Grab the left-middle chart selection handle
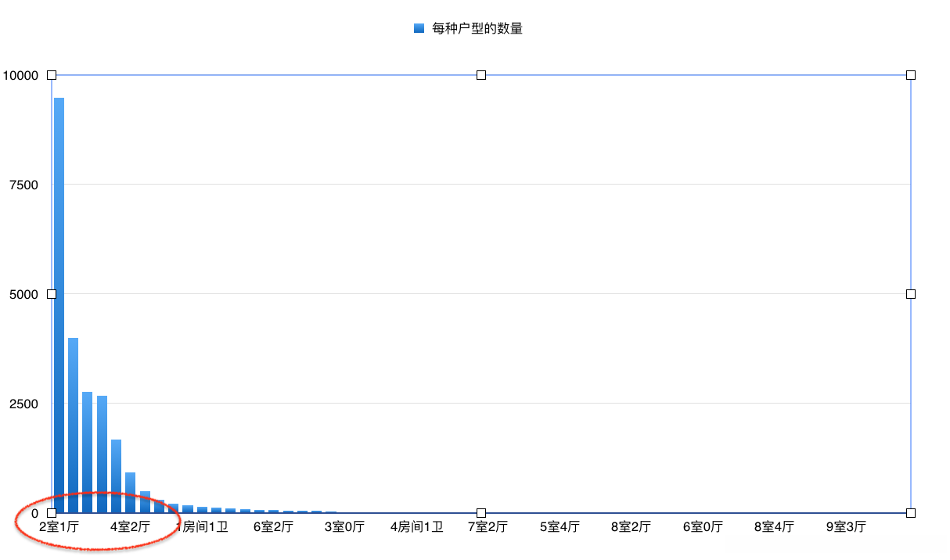Image resolution: width=950 pixels, height=560 pixels. pyautogui.click(x=52, y=294)
